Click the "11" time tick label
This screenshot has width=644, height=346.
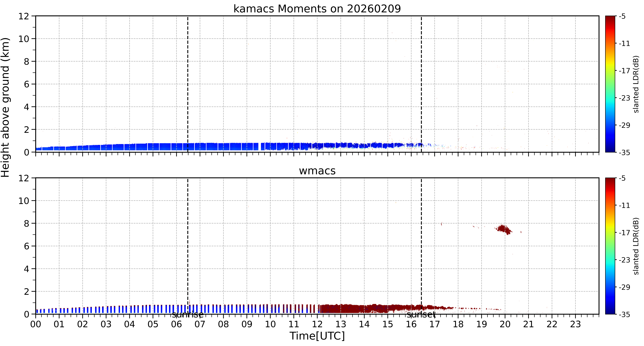tap(294, 324)
